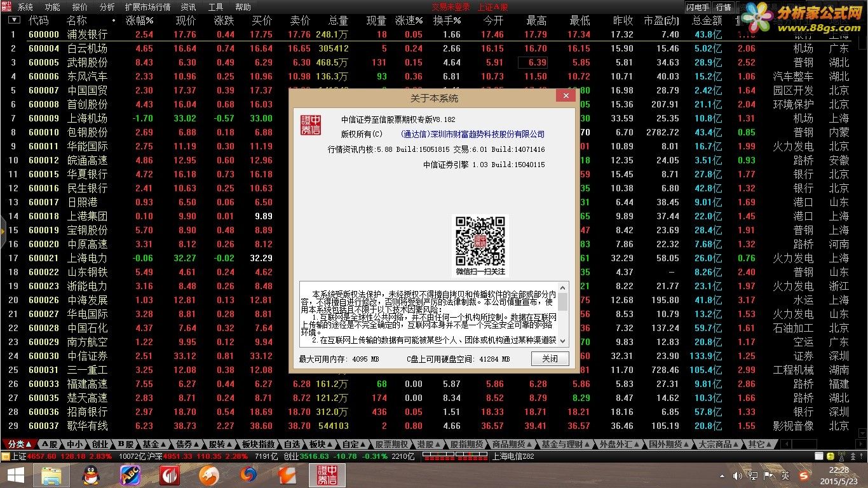This screenshot has width=868, height=488.
Task: Select the 股票期权 tab
Action: click(x=391, y=444)
